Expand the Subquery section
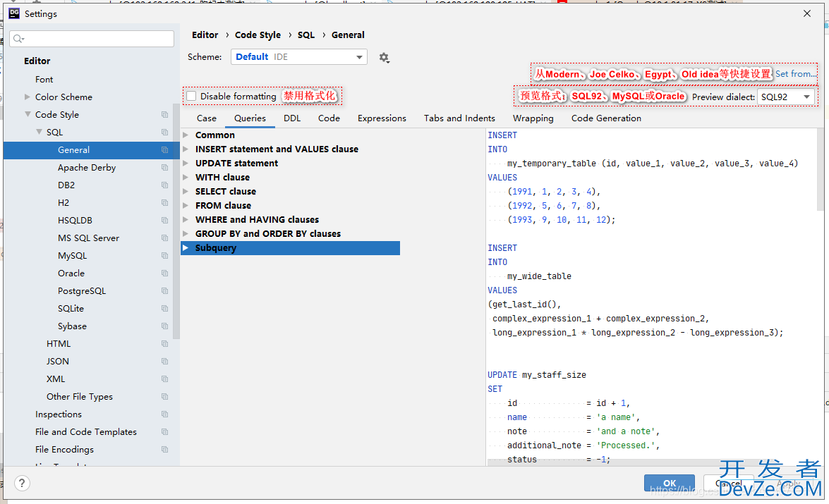The image size is (829, 504). tap(186, 248)
